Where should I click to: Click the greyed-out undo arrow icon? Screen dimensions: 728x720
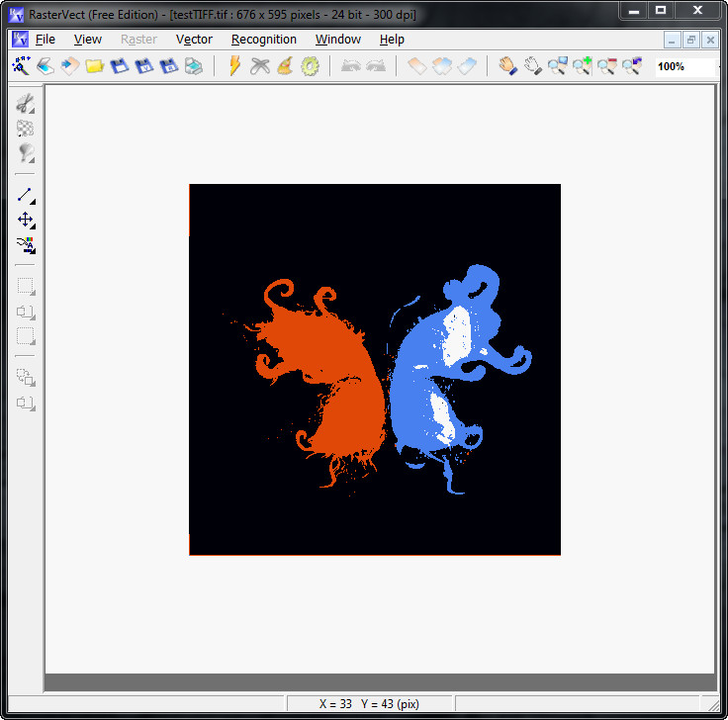(351, 66)
